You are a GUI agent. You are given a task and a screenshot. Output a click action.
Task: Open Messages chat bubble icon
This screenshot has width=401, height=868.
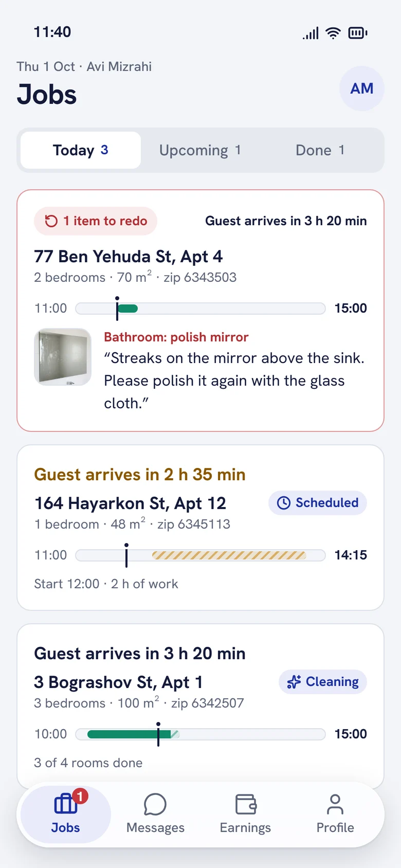coord(155,804)
